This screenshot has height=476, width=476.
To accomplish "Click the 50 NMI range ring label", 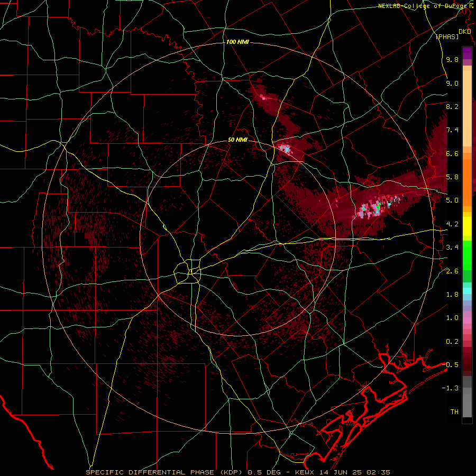I will 237,140.
